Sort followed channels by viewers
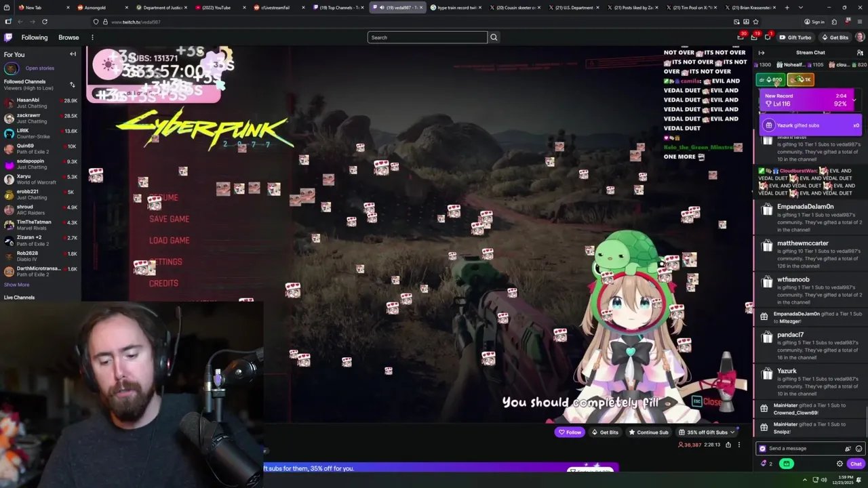Image resolution: width=868 pixels, height=488 pixels. pos(73,85)
